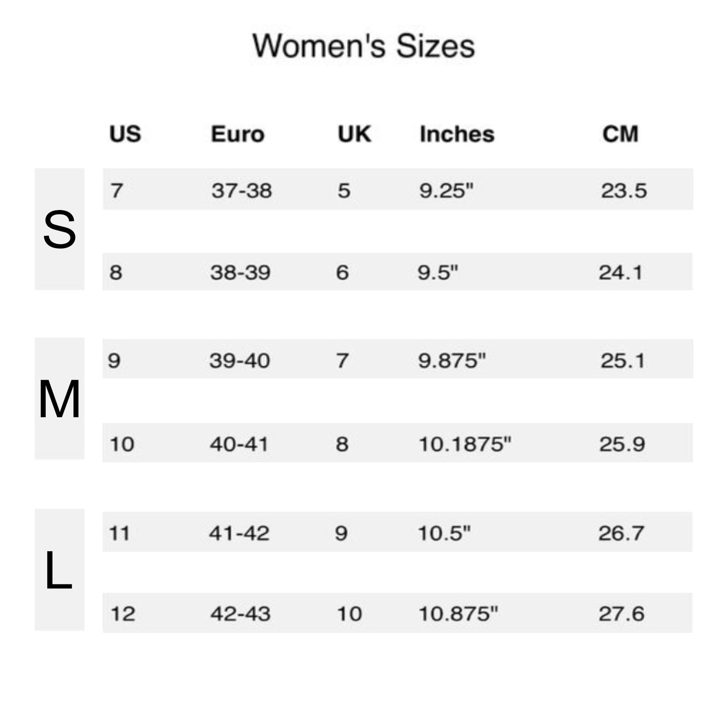Click the M size group label
The height and width of the screenshot is (728, 728).
pos(59,399)
